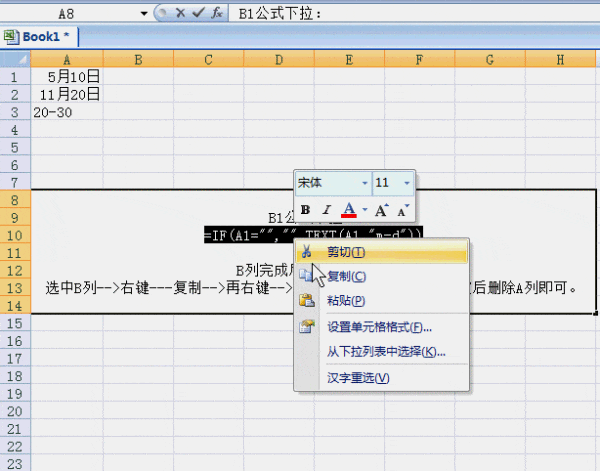Viewport: 600px width, 471px height.
Task: Select column A header
Action: (x=67, y=60)
